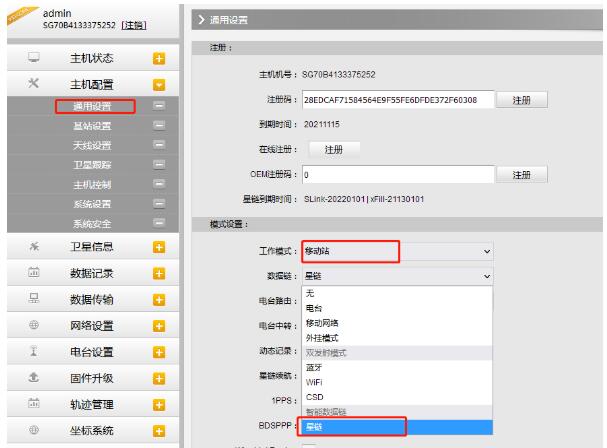Image resolution: width=607 pixels, height=448 pixels.
Task: Open 系统安全 in the sidebar
Action: click(92, 224)
